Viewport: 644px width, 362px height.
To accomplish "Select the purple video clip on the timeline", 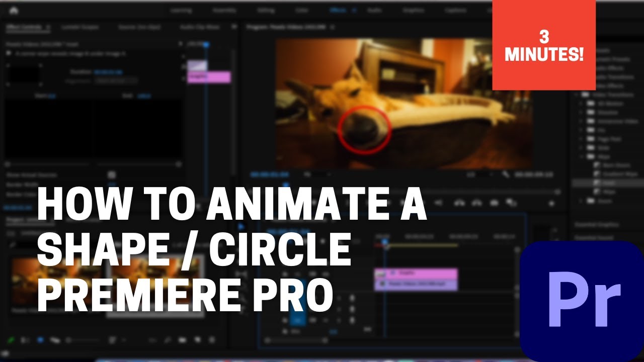I will [416, 285].
